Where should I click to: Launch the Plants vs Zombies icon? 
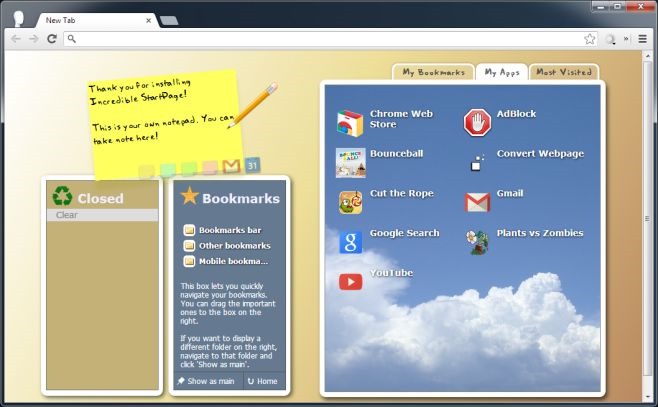477,242
